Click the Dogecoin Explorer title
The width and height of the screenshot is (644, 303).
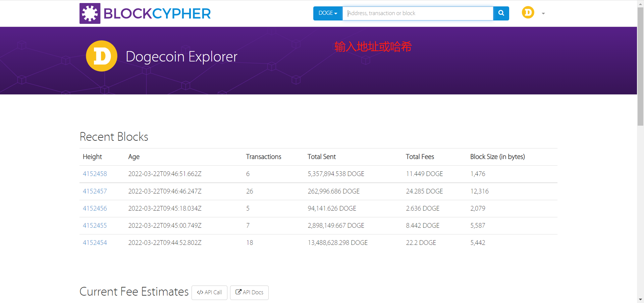point(181,57)
